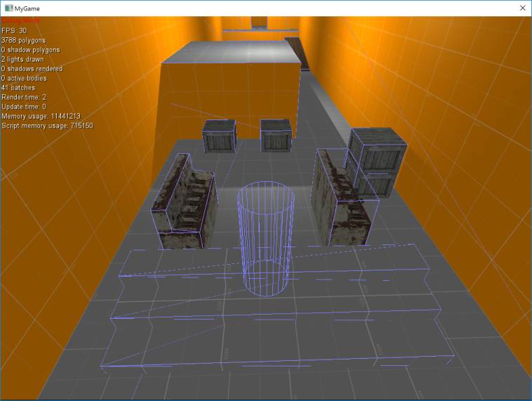Click the center small wooden crate

tap(275, 136)
